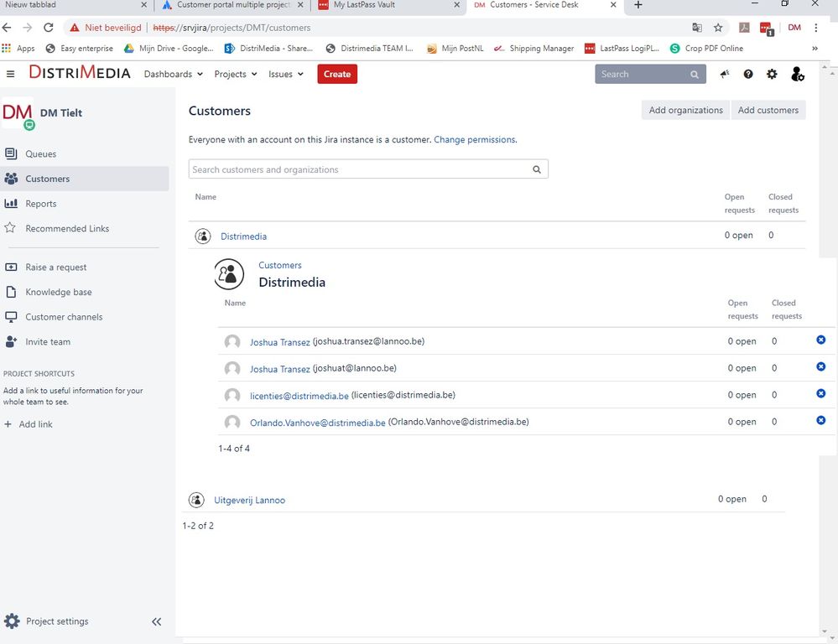
Task: Reload the page with browser refresh
Action: click(x=48, y=28)
